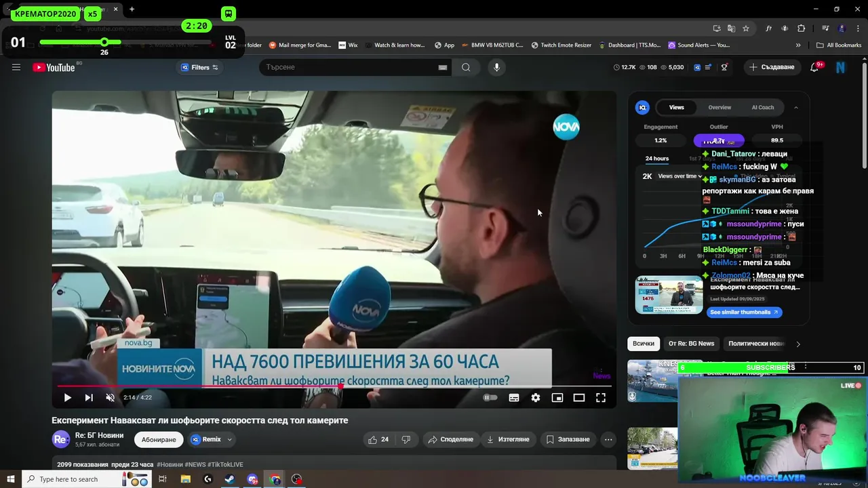Download with the Изтегляне button

508,439
